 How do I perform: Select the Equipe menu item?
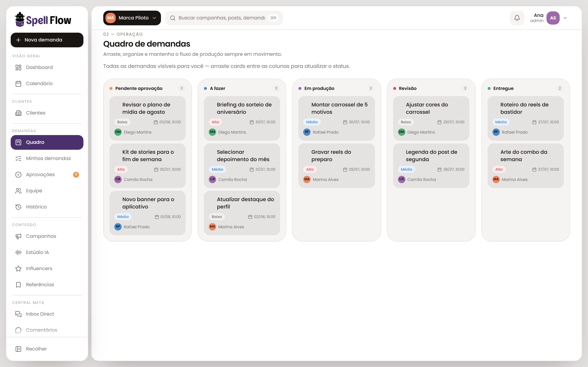click(47, 191)
